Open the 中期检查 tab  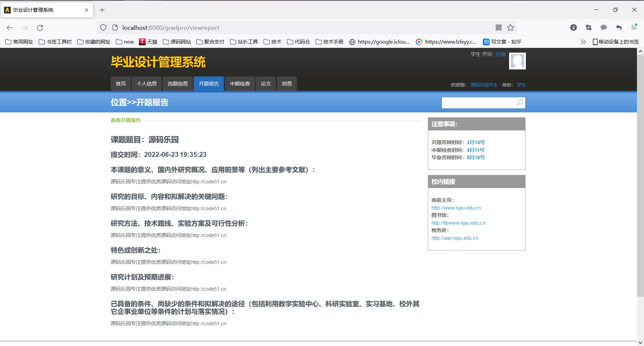pyautogui.click(x=240, y=84)
